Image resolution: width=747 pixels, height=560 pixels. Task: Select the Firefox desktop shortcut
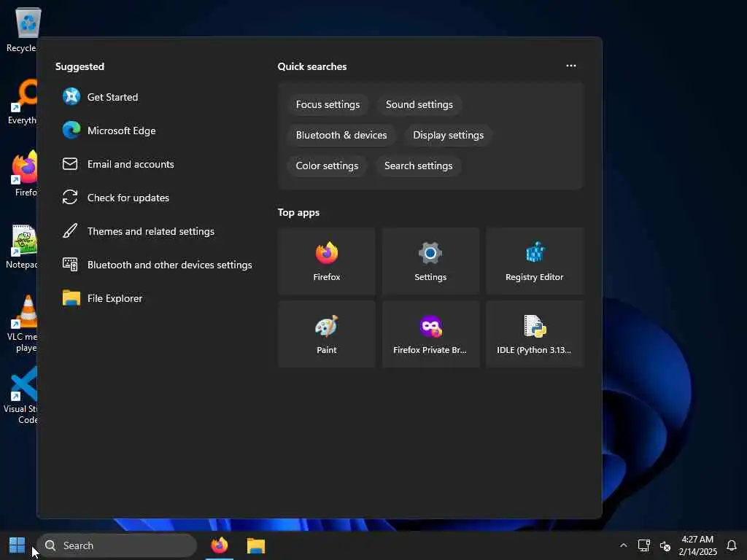click(x=24, y=174)
